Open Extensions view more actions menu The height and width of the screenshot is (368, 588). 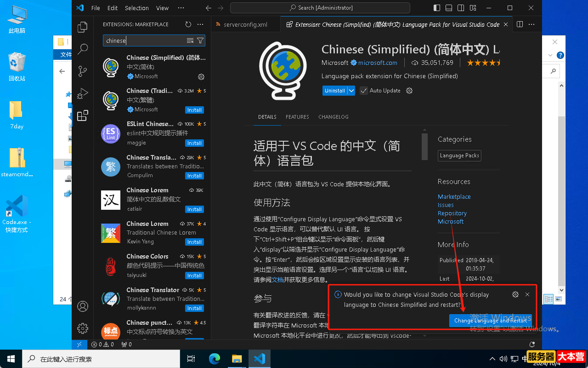[200, 24]
